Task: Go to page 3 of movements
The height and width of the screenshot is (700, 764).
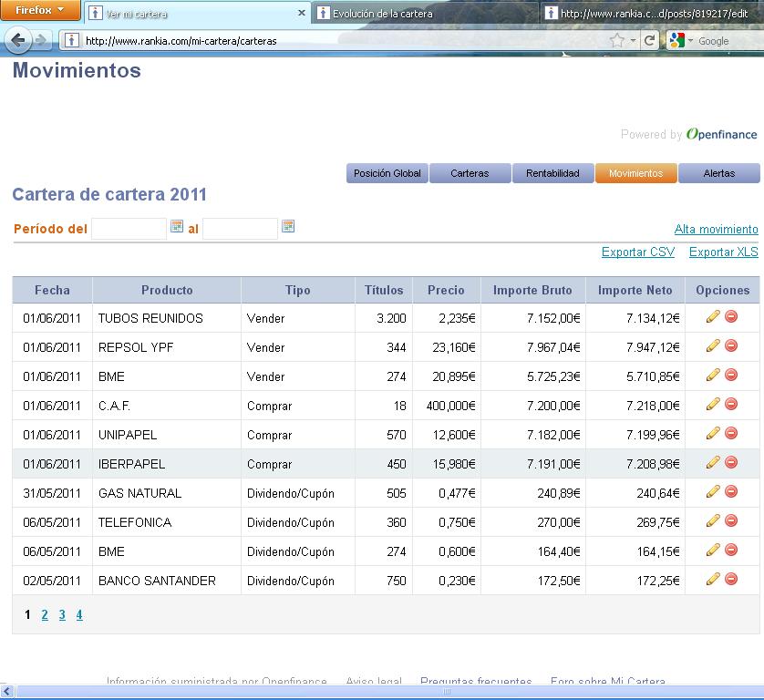Action: coord(62,614)
